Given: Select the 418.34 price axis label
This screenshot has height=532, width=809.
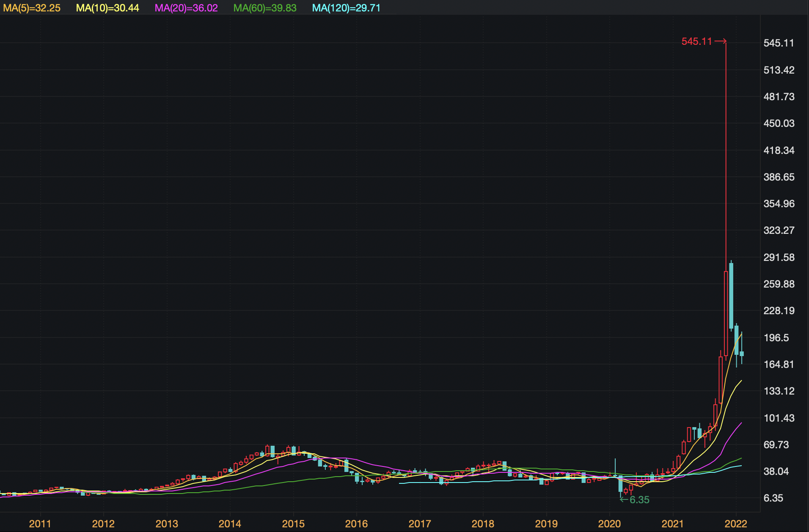Looking at the screenshot, I should click(x=779, y=151).
